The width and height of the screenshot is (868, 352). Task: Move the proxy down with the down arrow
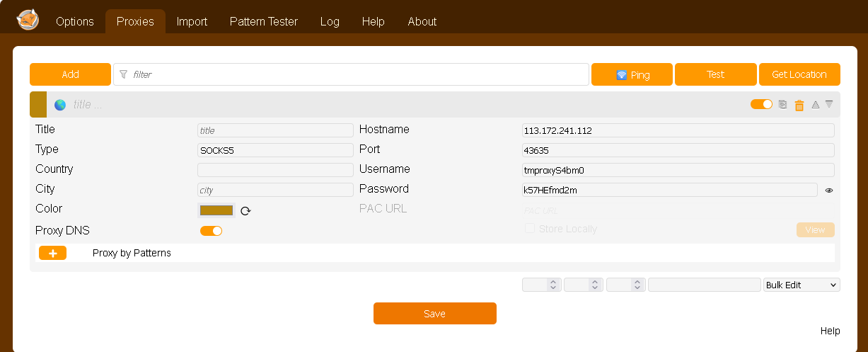(x=829, y=105)
